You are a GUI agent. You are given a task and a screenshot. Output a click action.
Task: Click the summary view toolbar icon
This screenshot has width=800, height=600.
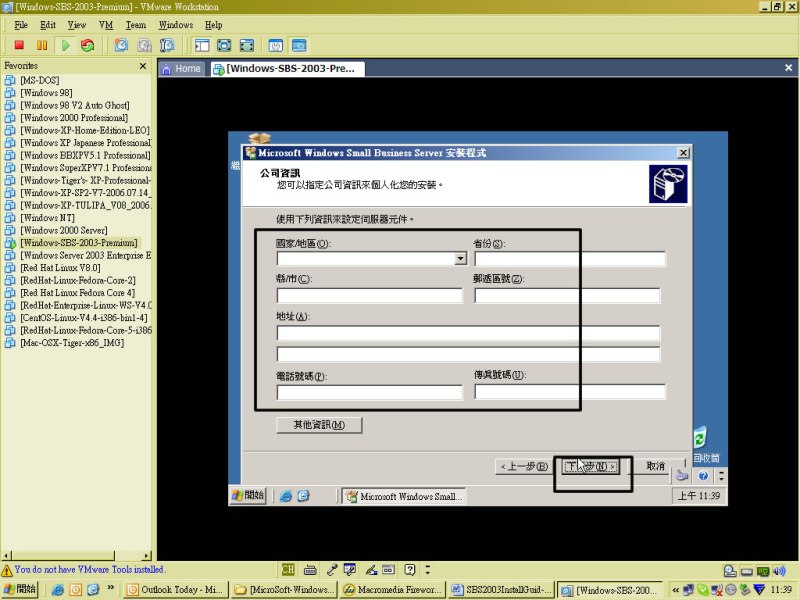pyautogui.click(x=276, y=45)
